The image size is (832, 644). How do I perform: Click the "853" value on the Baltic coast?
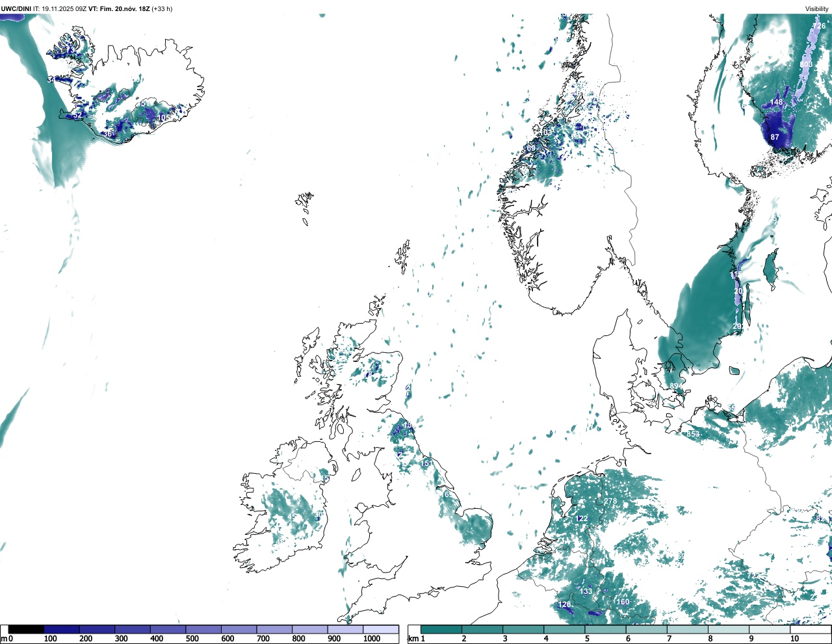[693, 434]
